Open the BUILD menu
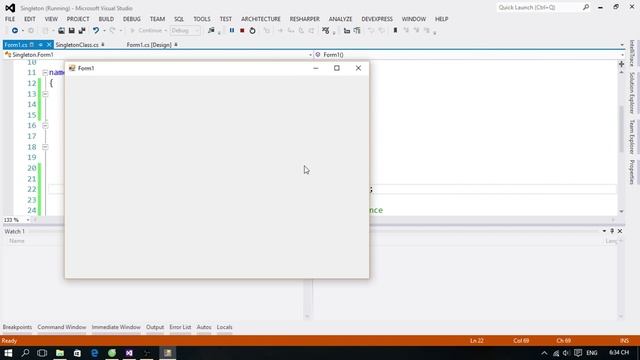Screen dimensions: 640x360 (106, 19)
